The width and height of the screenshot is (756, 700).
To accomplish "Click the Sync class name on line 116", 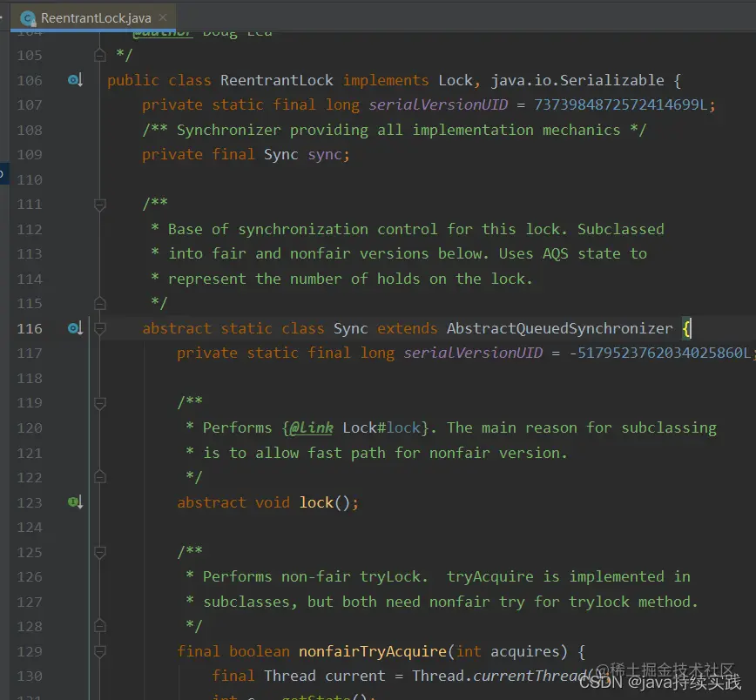I will [x=350, y=328].
